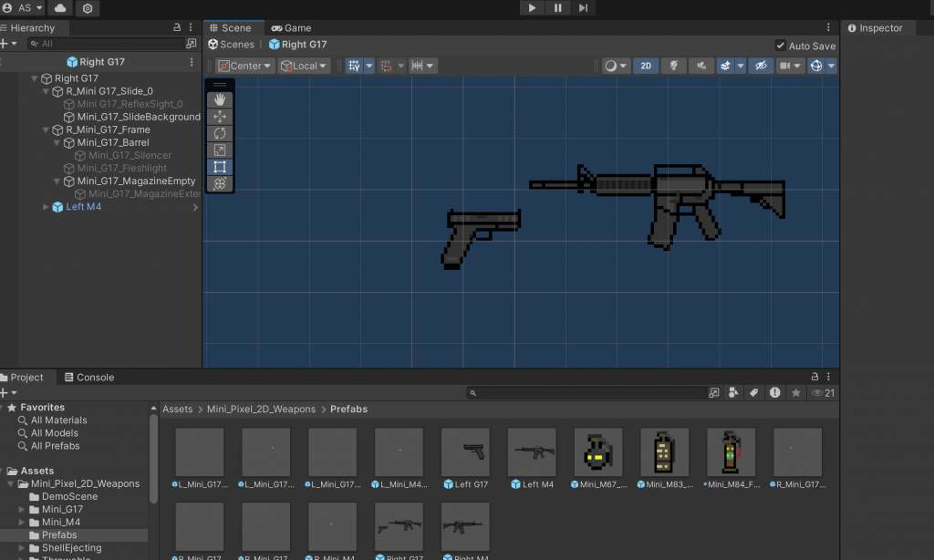Open the Local handle rotation dropdown
This screenshot has height=560, width=934.
coord(304,66)
